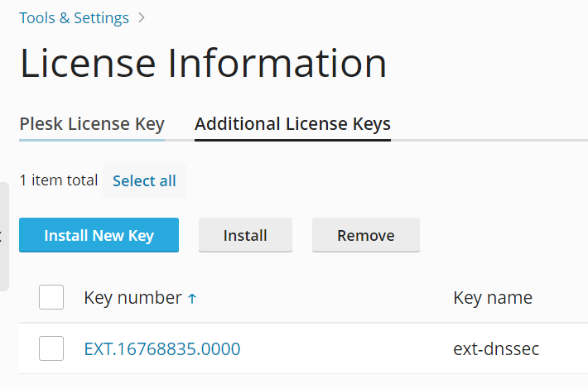588x389 pixels.
Task: Sort the table by Key number header
Action: [x=133, y=298]
